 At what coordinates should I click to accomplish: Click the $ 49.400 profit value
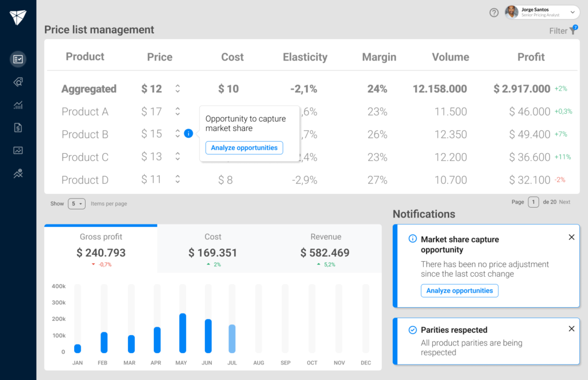pyautogui.click(x=529, y=134)
